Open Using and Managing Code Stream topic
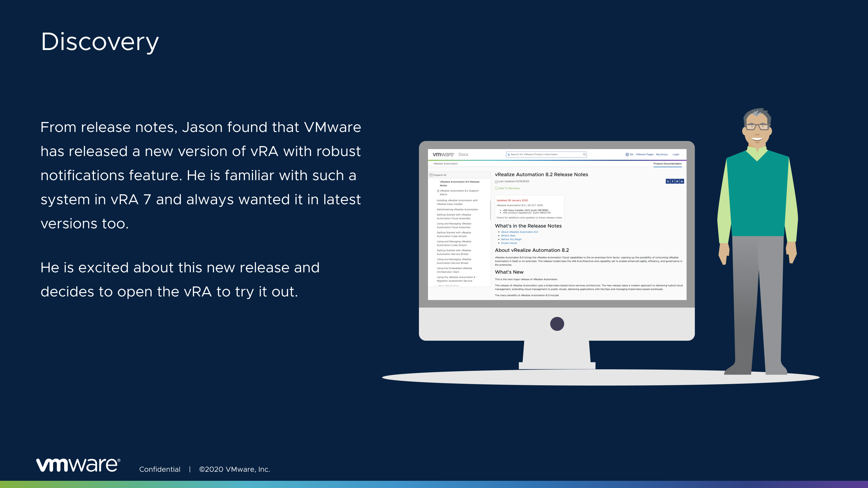Screen dimensions: 868x488 (x=454, y=243)
